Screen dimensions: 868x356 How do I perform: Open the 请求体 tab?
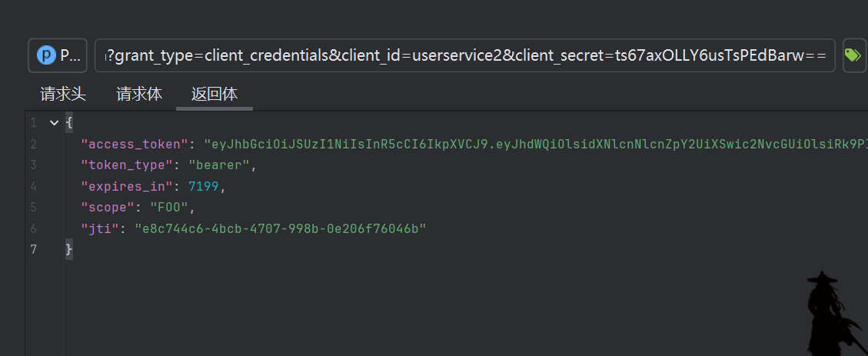point(139,95)
